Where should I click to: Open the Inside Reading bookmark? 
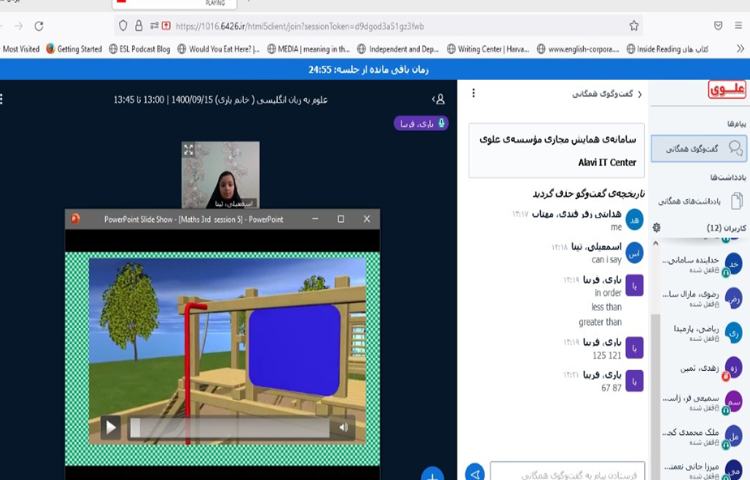coord(668,49)
